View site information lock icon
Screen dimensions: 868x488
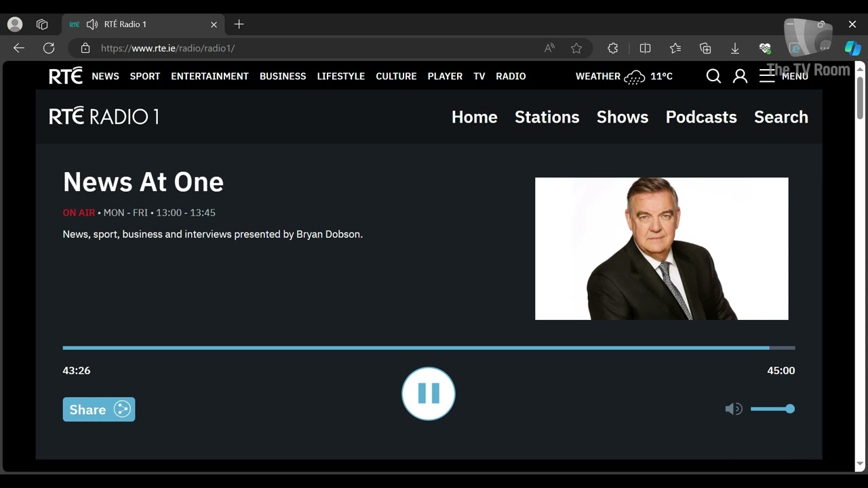(85, 48)
